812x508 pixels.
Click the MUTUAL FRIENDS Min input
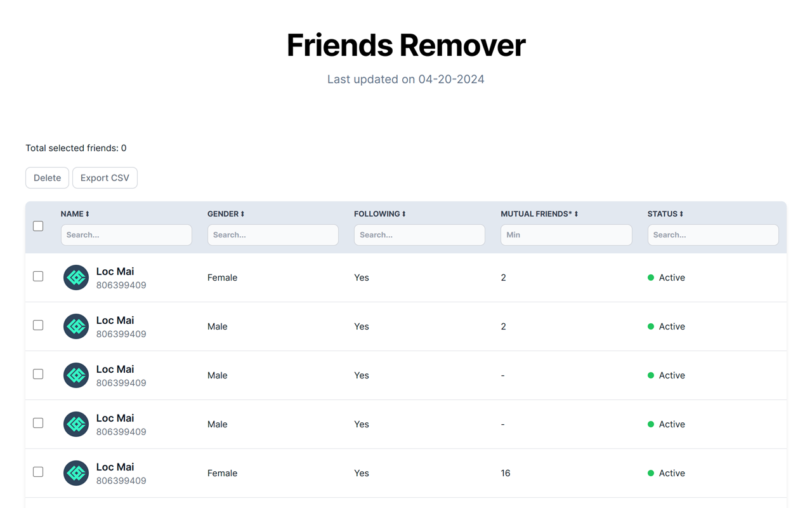[566, 235]
